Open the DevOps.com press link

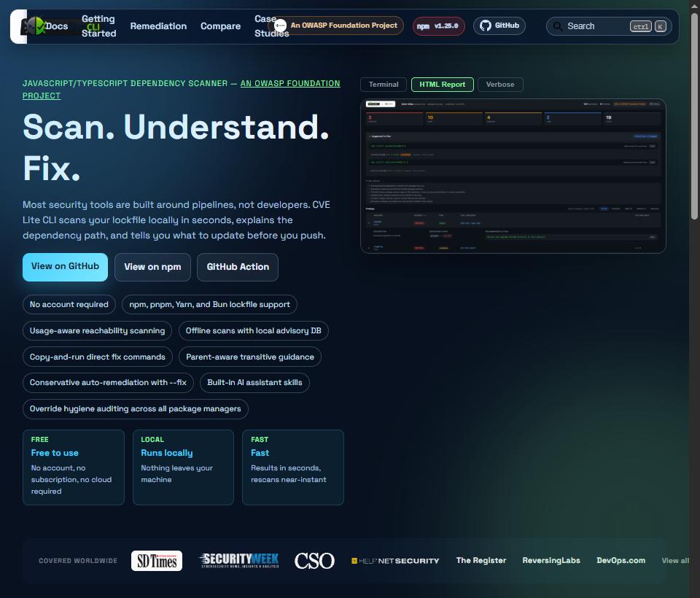[621, 561]
